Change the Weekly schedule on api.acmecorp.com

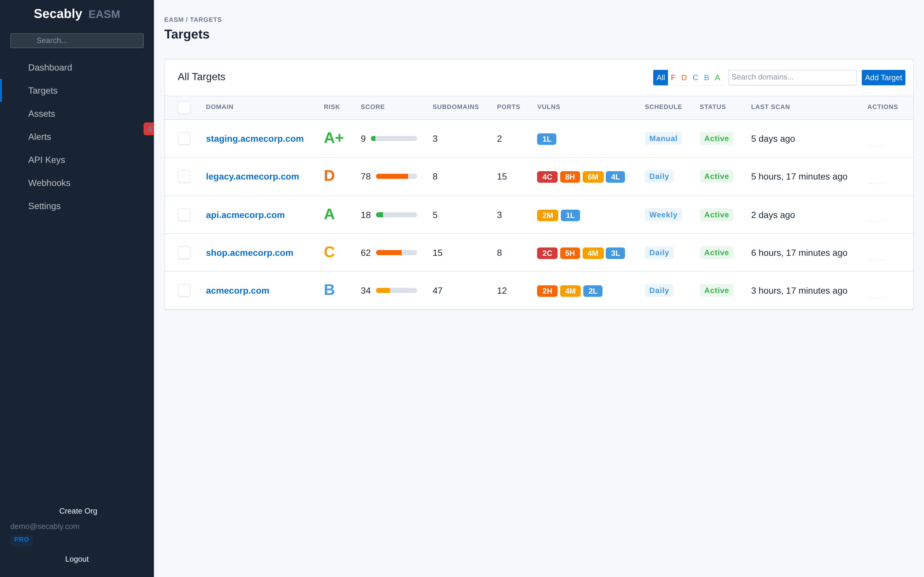tap(663, 214)
